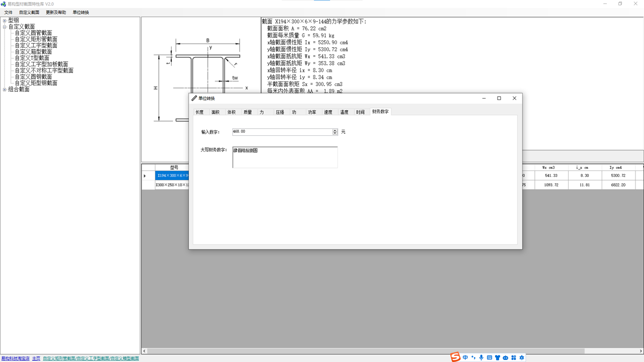Open the IME toolbox grid icon
The height and width of the screenshot is (362, 644).
tap(514, 357)
